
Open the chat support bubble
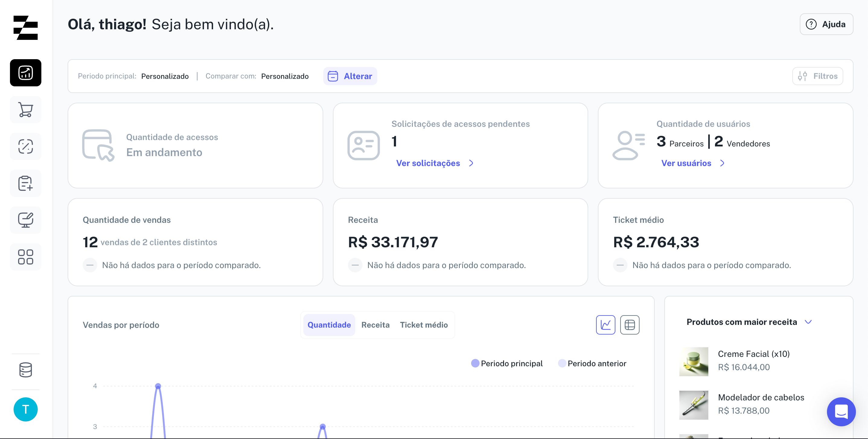841,412
